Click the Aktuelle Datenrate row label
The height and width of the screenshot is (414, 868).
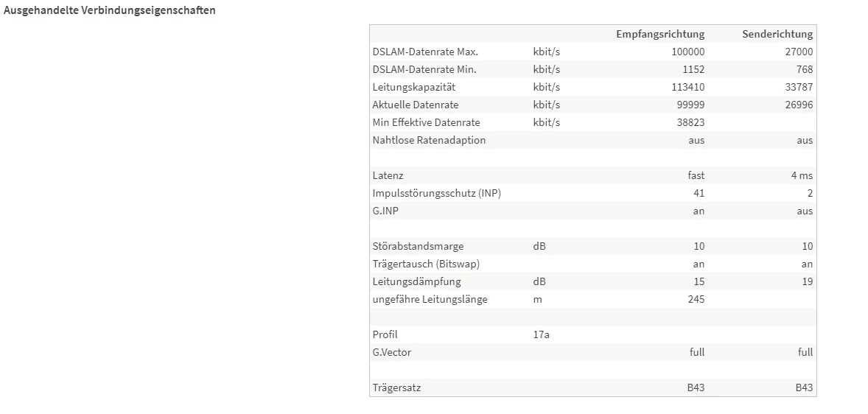coord(416,105)
